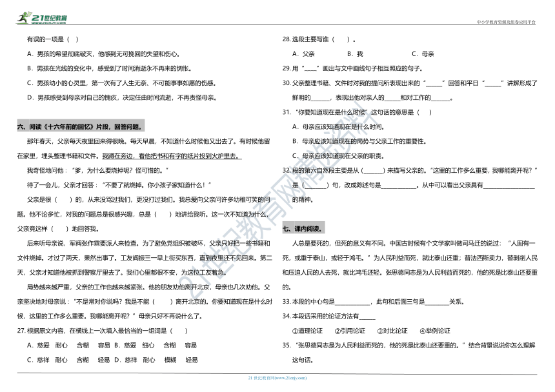
Task: Click question 29 画出与文中画线句子相互照应的句子
Action: click(352, 68)
